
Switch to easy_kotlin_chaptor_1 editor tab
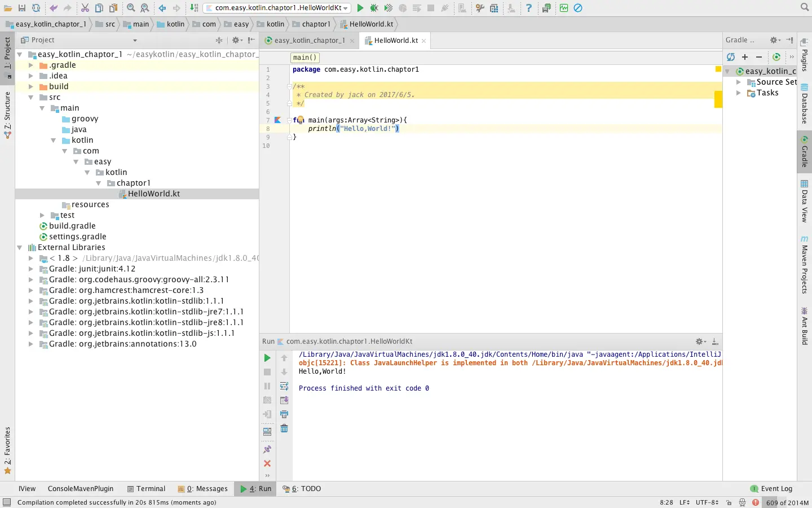[310, 41]
